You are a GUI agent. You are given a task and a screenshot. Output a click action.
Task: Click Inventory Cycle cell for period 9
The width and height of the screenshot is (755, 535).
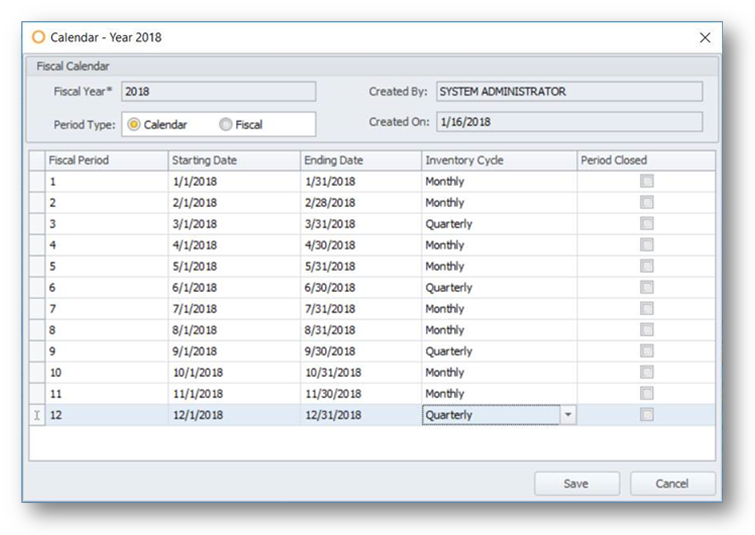click(498, 351)
